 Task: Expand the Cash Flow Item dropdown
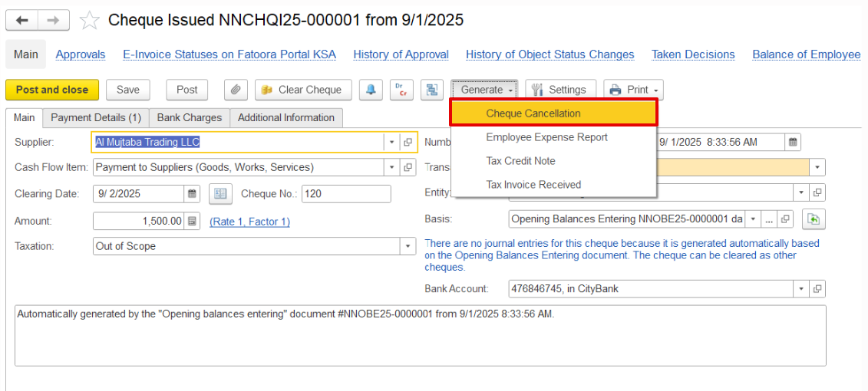391,167
